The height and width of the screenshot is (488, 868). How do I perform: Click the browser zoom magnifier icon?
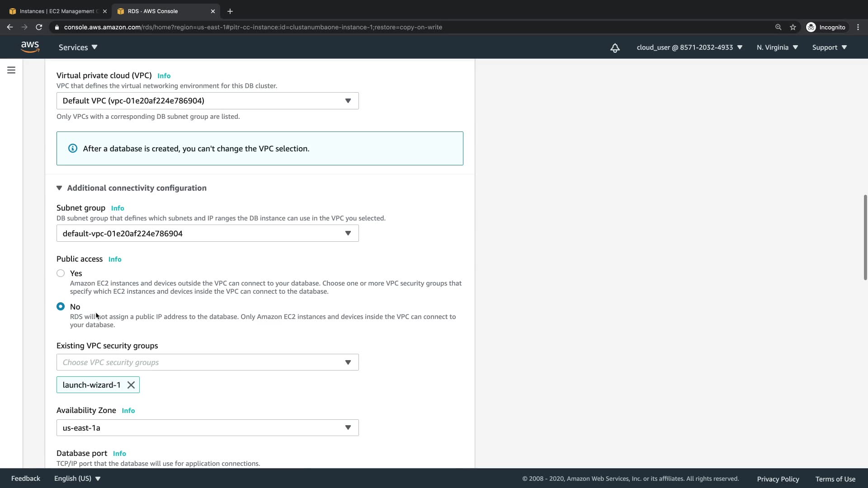[x=778, y=27]
